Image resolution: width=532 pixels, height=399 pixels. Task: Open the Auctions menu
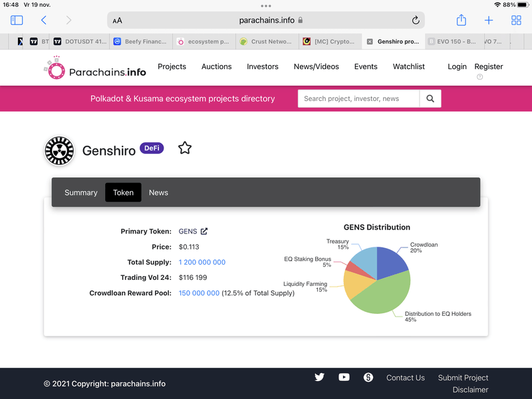pos(217,66)
